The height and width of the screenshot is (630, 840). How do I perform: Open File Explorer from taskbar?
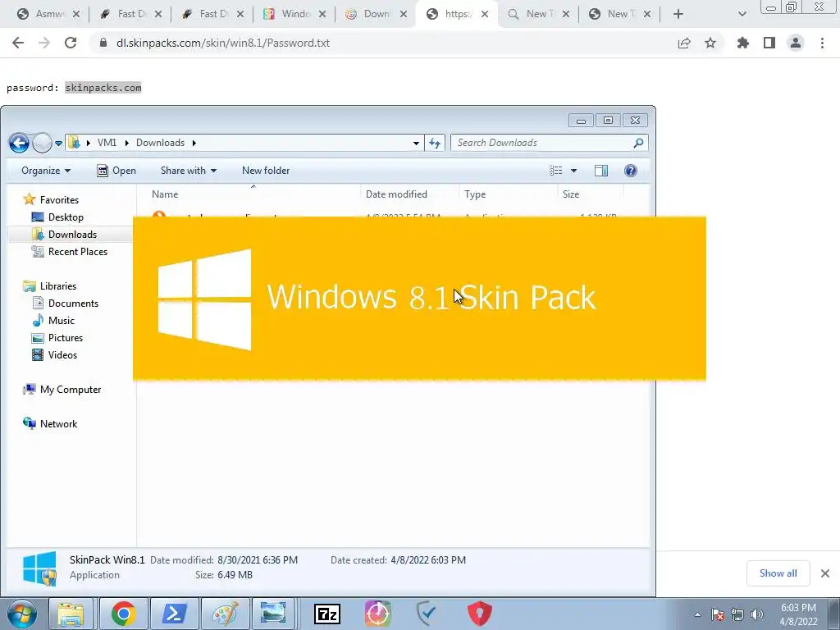coord(71,614)
